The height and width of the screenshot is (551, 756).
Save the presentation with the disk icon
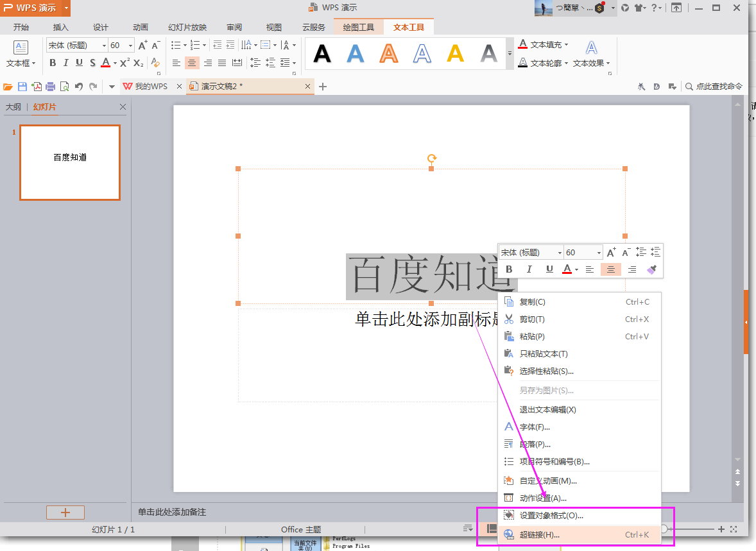point(22,87)
